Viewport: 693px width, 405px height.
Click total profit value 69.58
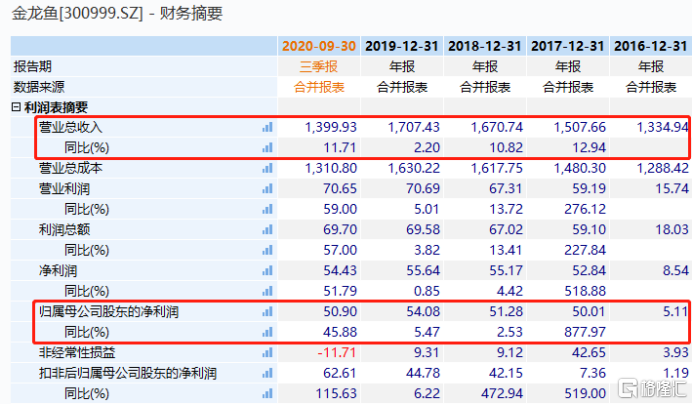(x=423, y=229)
